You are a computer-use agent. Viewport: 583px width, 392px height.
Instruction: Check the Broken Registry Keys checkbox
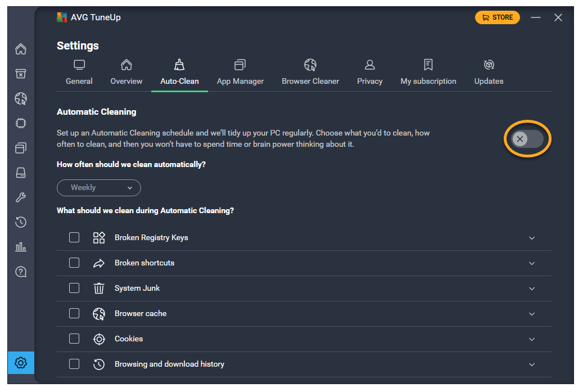pyautogui.click(x=74, y=237)
